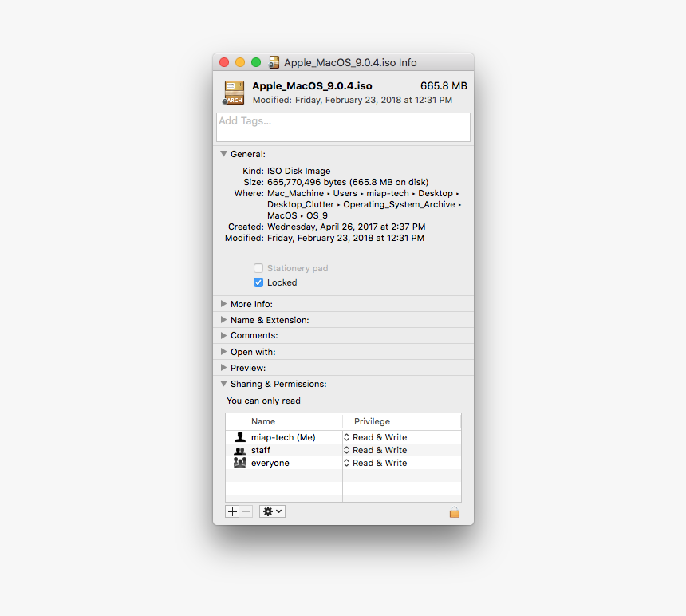Select the staff group icon
This screenshot has height=616, width=686.
coord(240,450)
